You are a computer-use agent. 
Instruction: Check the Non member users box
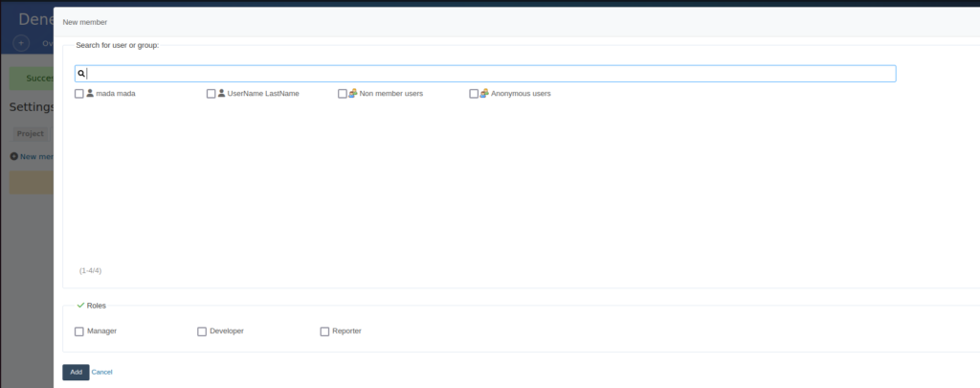point(343,94)
